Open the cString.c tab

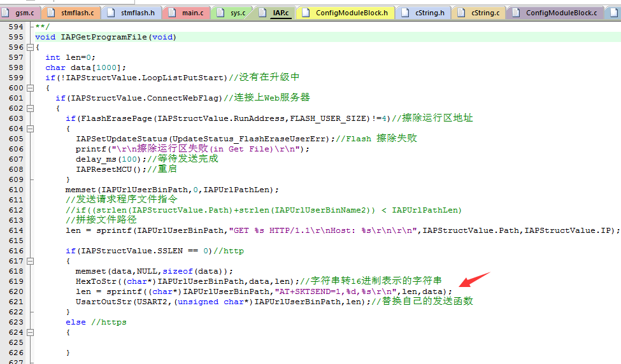click(x=479, y=13)
